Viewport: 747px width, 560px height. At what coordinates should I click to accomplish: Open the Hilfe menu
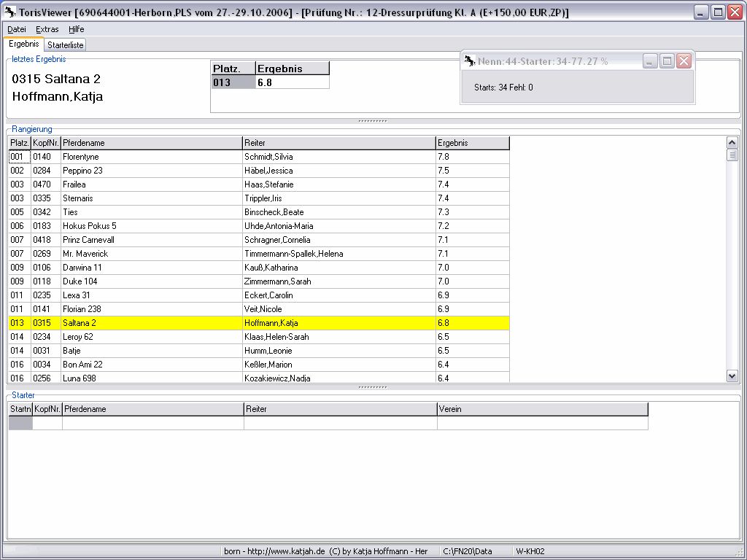[77, 29]
